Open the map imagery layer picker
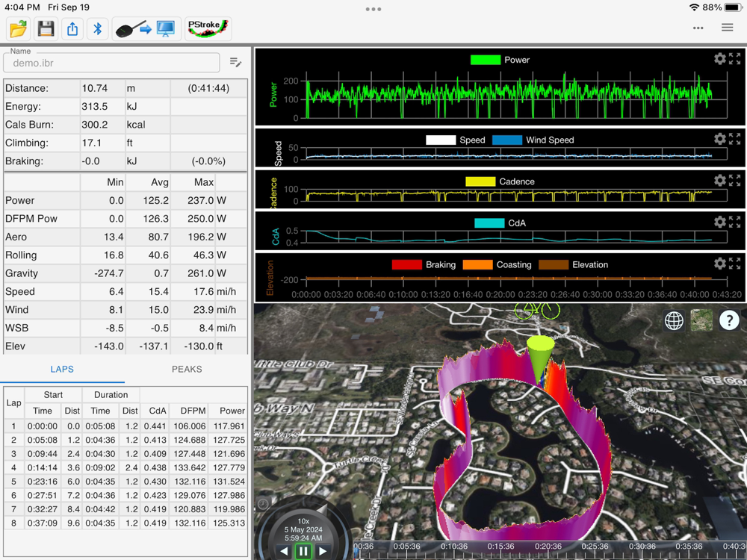The width and height of the screenshot is (747, 560). pyautogui.click(x=701, y=320)
